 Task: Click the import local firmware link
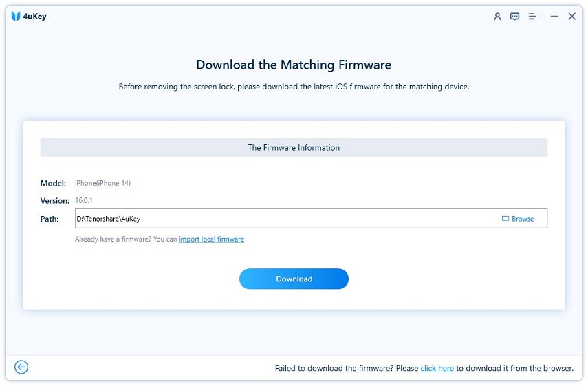coord(211,239)
